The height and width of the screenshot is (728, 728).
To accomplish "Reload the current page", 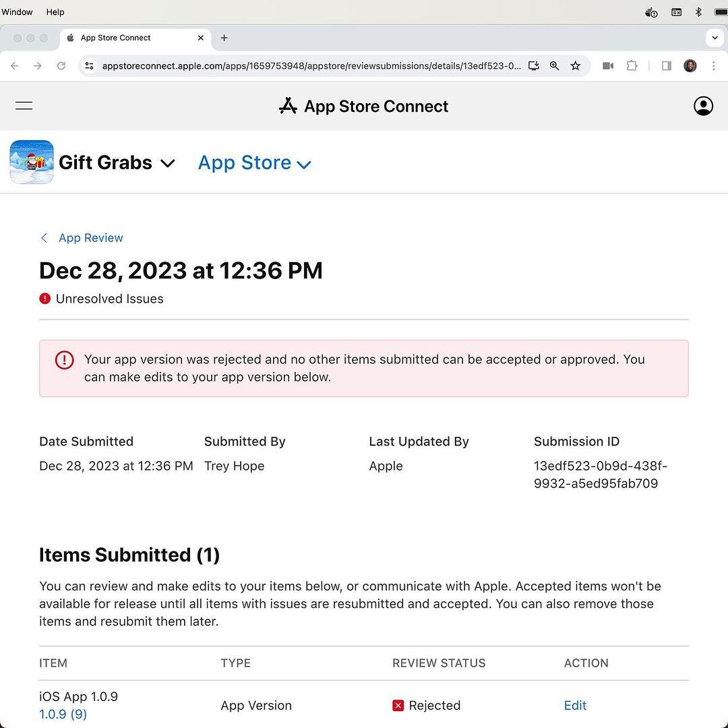I will 61,66.
